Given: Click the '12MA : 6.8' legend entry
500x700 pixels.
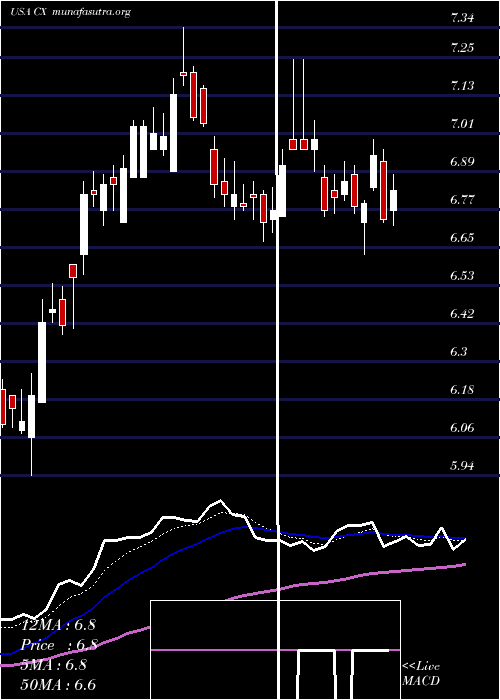Looking at the screenshot, I should 58,625.
